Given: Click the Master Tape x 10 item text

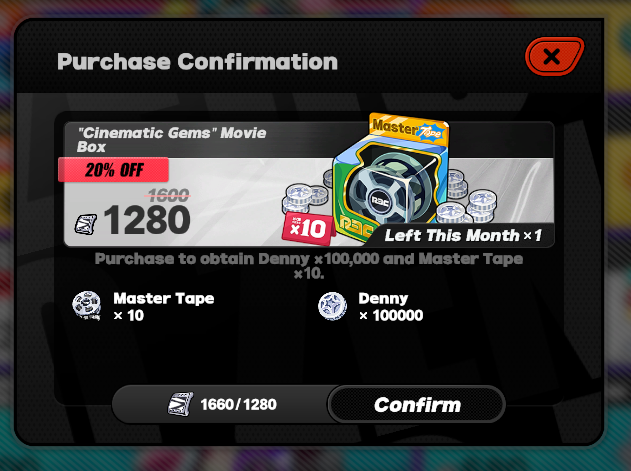Looking at the screenshot, I should [164, 306].
